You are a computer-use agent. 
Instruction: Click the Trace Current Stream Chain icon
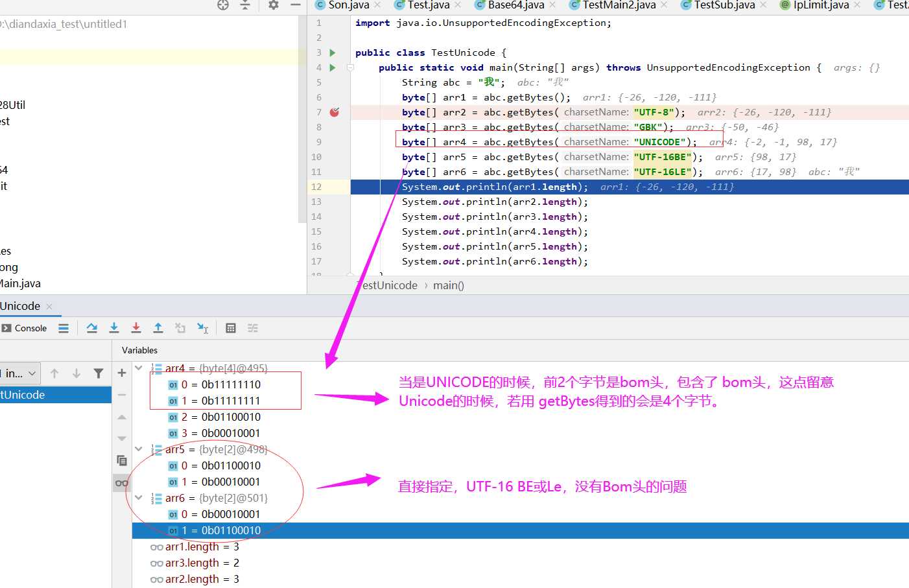(x=253, y=328)
